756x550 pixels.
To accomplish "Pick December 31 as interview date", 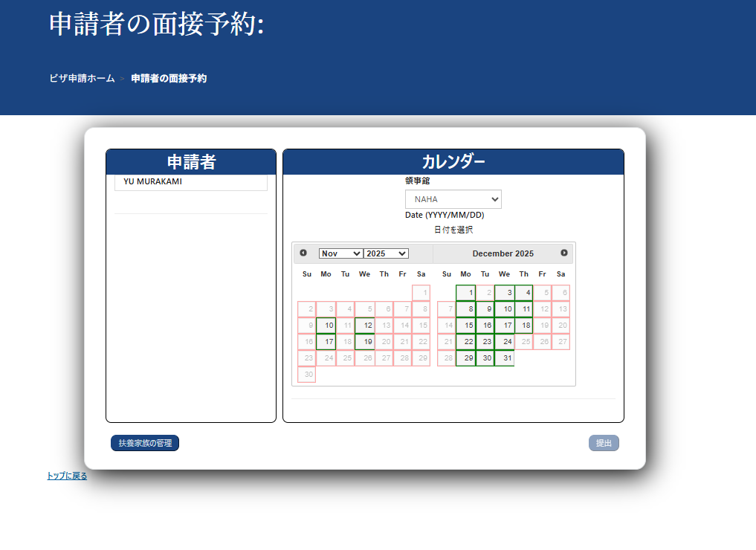I will pyautogui.click(x=505, y=358).
